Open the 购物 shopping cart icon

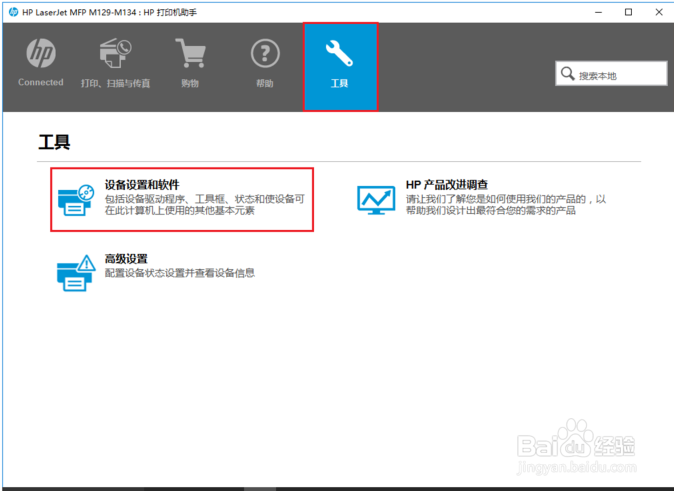(190, 53)
